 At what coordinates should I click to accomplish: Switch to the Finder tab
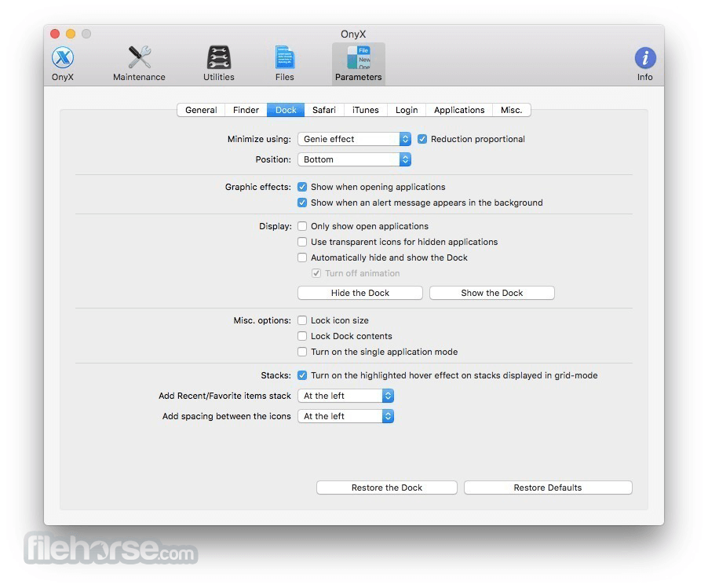246,110
